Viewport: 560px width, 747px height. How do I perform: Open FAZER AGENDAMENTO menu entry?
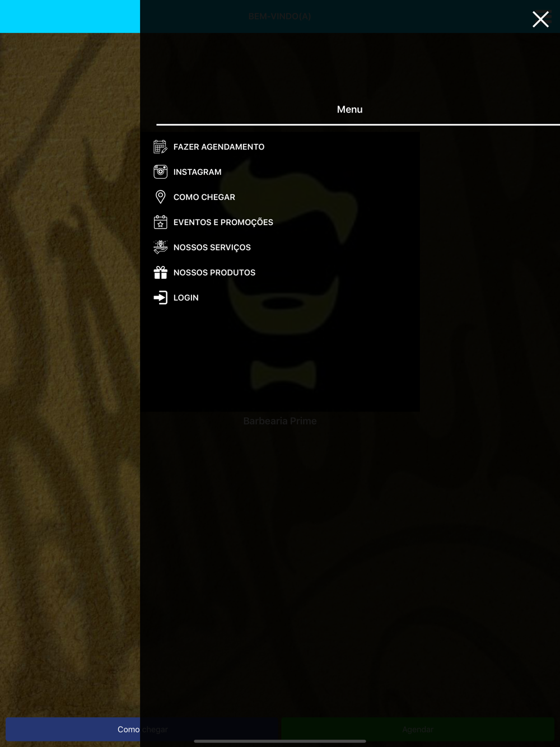(x=219, y=147)
